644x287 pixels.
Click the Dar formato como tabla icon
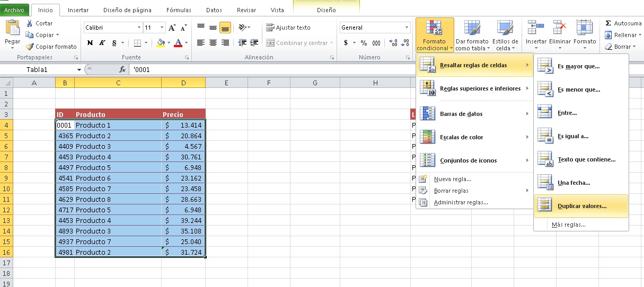[x=472, y=29]
